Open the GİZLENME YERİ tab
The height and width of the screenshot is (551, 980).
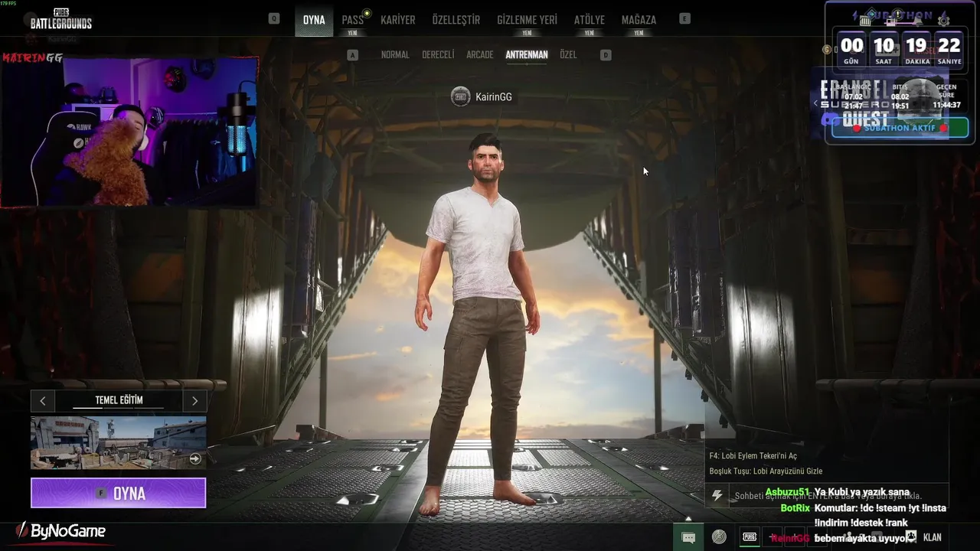pos(527,20)
